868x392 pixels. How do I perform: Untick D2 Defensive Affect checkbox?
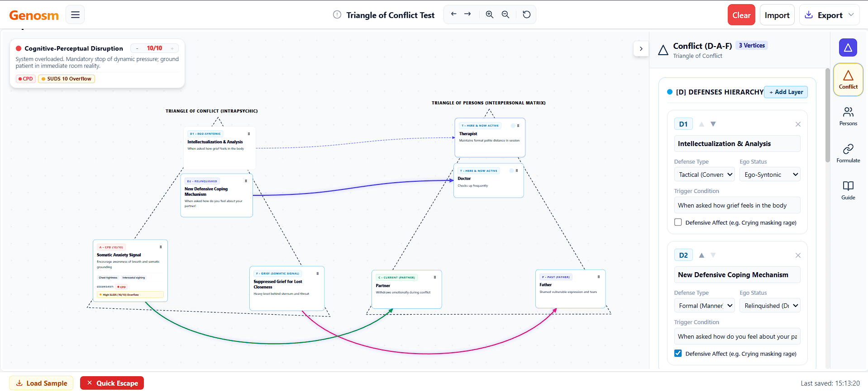pos(678,354)
